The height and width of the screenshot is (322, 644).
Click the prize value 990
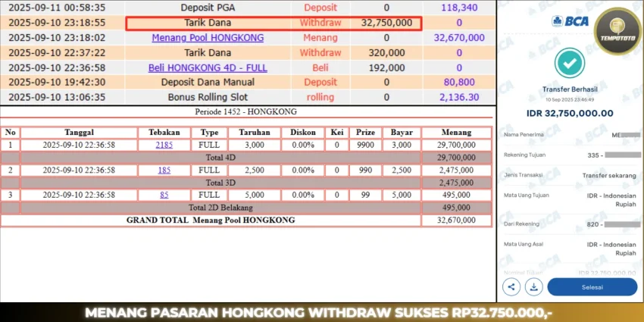(x=365, y=170)
